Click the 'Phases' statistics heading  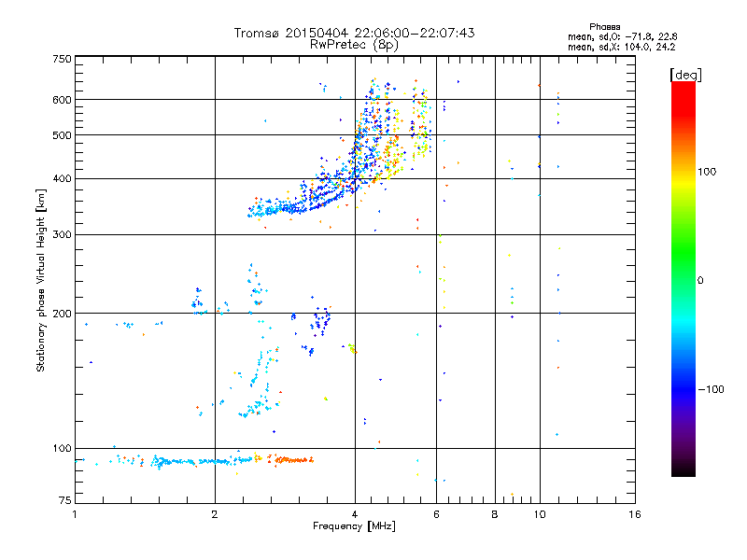click(x=604, y=27)
